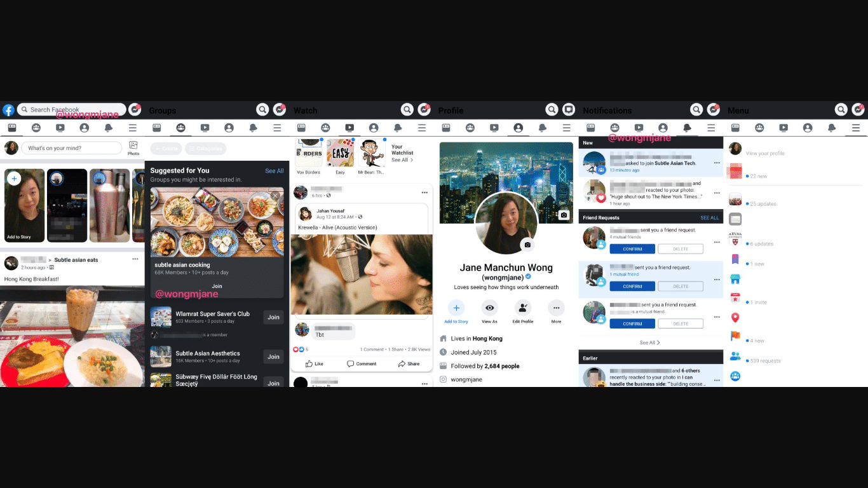The image size is (868, 488).
Task: Click the What's on your mind box
Action: pyautogui.click(x=71, y=148)
